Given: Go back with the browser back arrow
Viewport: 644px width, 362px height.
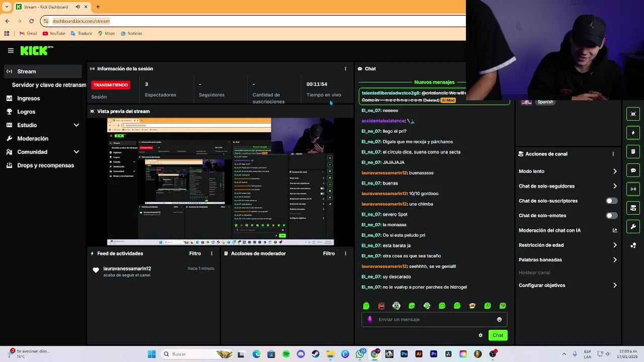Looking at the screenshot, I should pyautogui.click(x=7, y=21).
